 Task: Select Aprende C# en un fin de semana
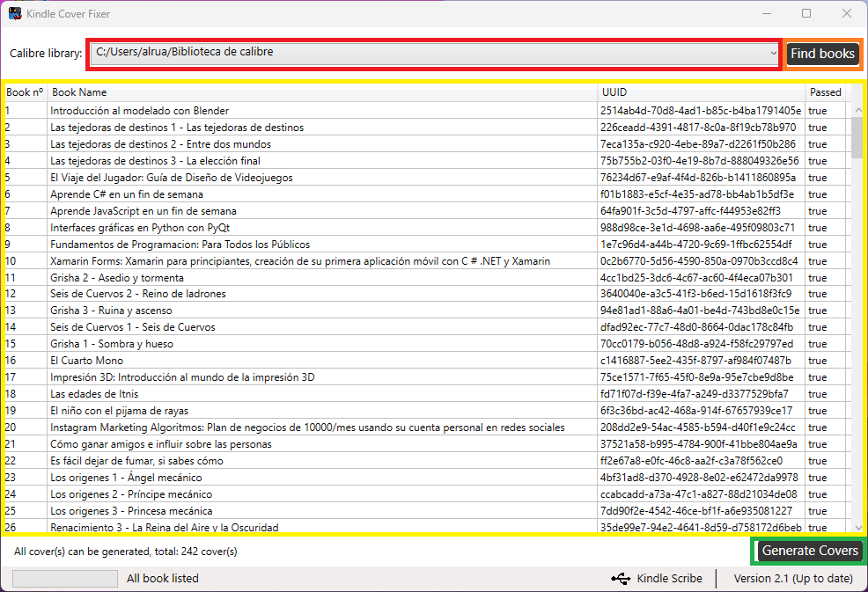425,194
